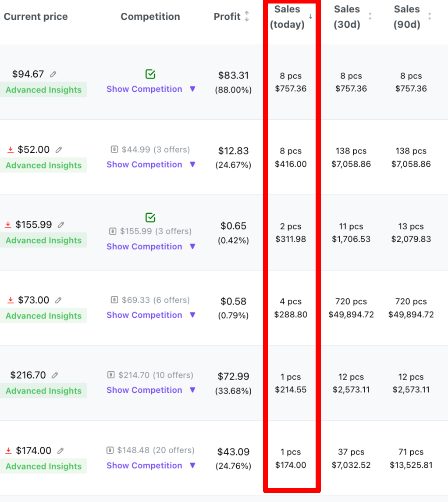Edit the $216.70 price via pencil
The height and width of the screenshot is (502, 448).
point(55,375)
